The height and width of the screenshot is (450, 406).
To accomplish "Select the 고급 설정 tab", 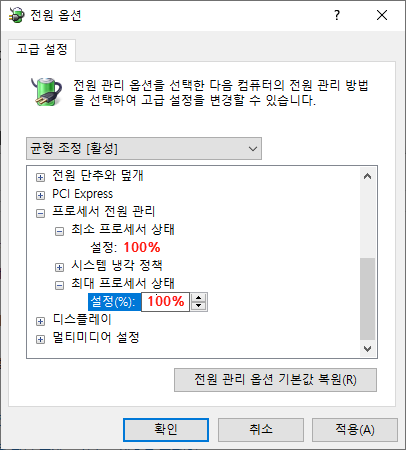I will click(42, 50).
